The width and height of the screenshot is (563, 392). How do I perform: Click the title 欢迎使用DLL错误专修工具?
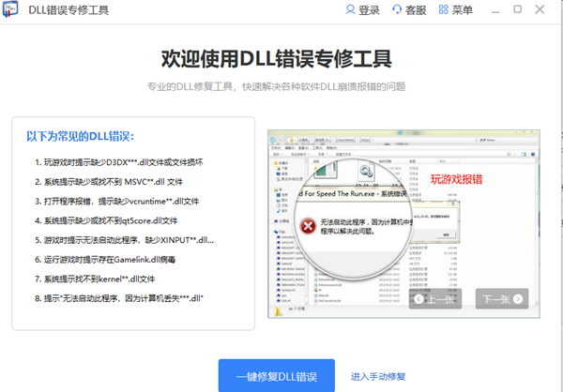pos(276,58)
